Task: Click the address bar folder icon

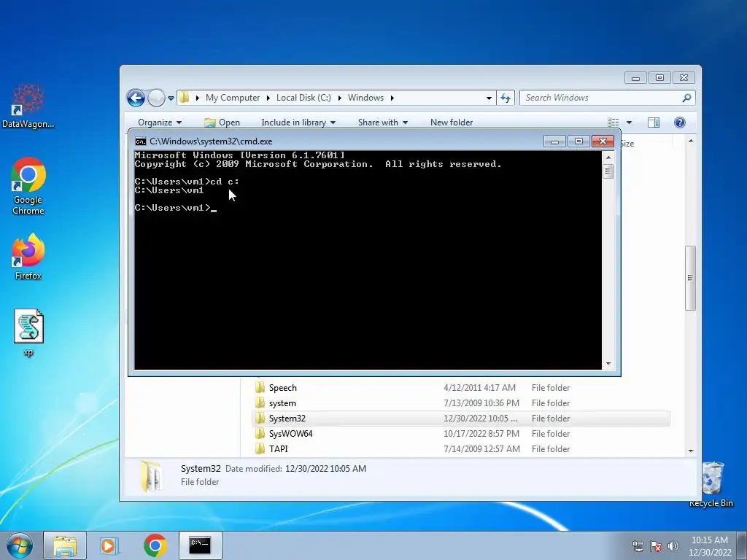Action: pyautogui.click(x=185, y=98)
